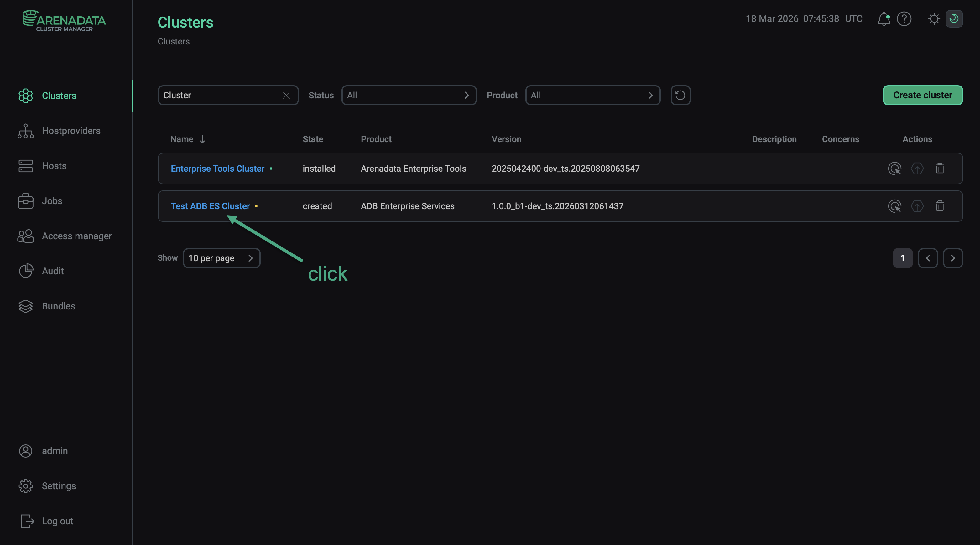
Task: Run an action on Enterprise Tools Cluster
Action: coord(895,168)
